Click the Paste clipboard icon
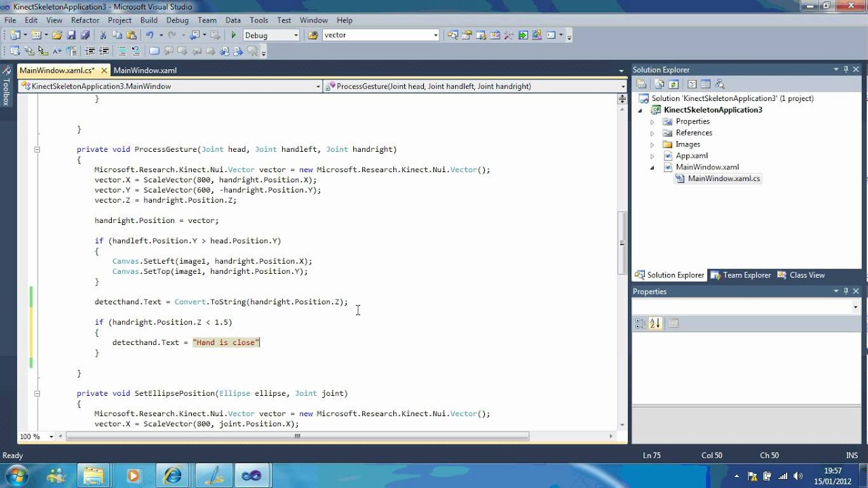 pos(132,35)
